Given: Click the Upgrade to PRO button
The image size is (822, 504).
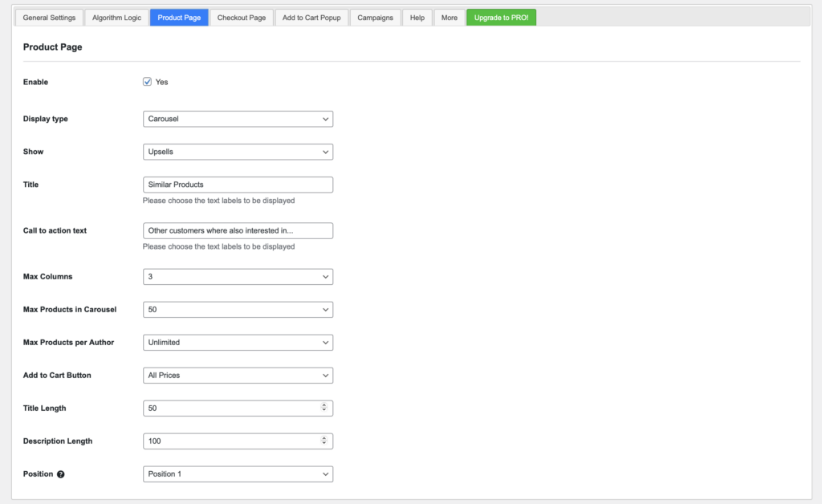Looking at the screenshot, I should coord(501,17).
